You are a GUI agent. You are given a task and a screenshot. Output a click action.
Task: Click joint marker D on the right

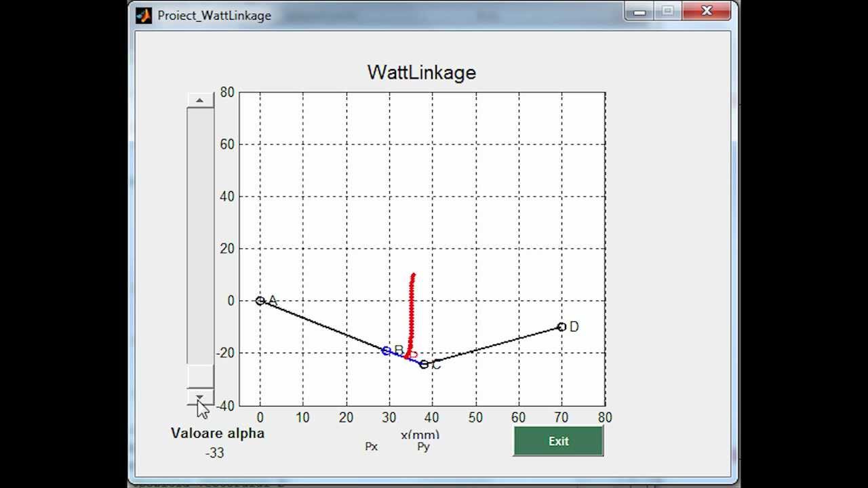point(561,327)
